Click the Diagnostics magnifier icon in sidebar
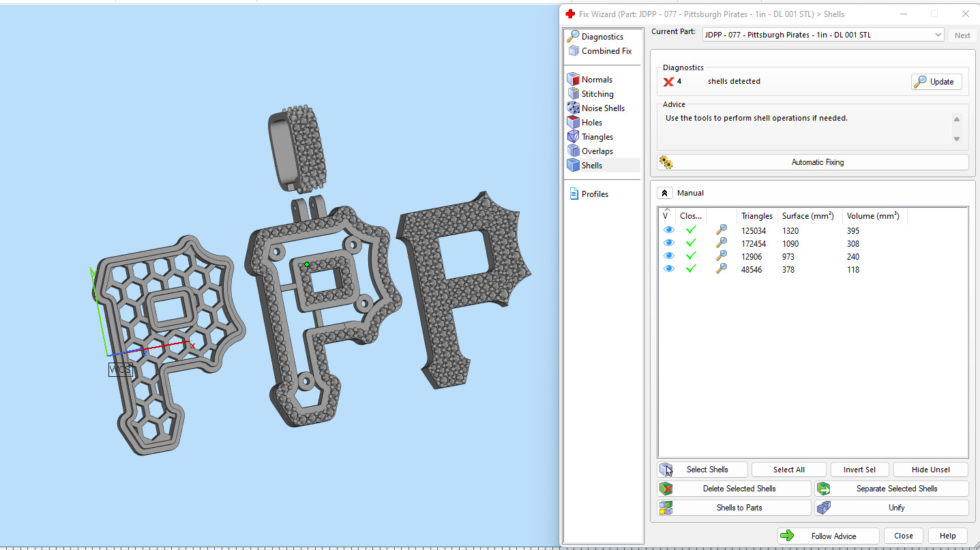 tap(573, 37)
